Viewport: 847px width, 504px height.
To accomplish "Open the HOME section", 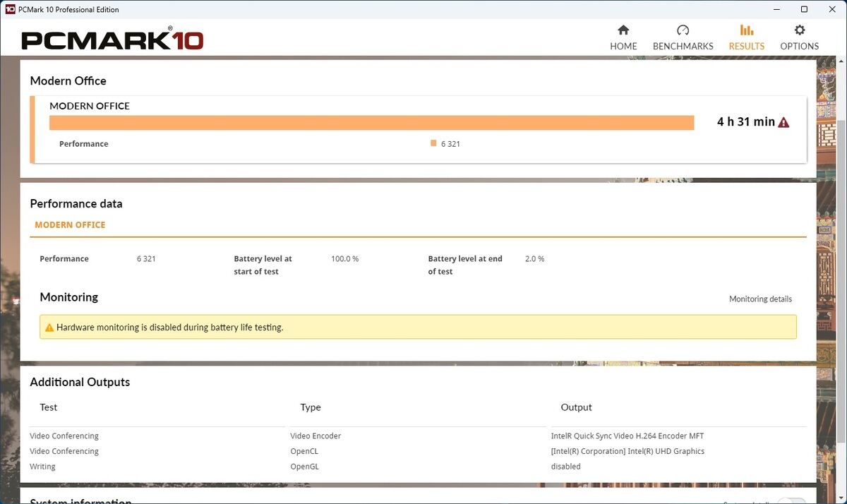I will tap(623, 37).
